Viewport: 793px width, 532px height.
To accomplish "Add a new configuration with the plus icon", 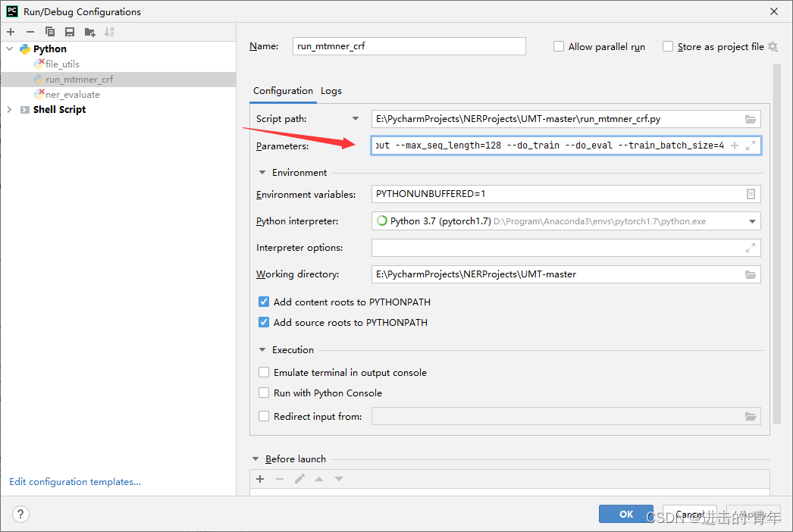I will (x=11, y=32).
